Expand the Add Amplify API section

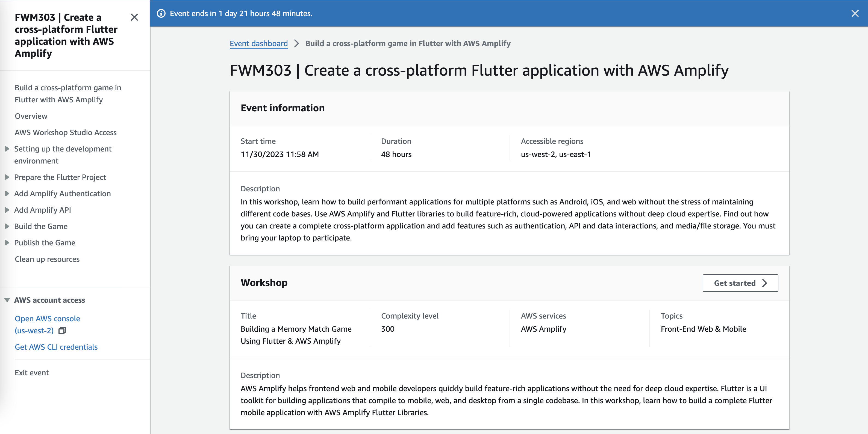click(x=7, y=210)
